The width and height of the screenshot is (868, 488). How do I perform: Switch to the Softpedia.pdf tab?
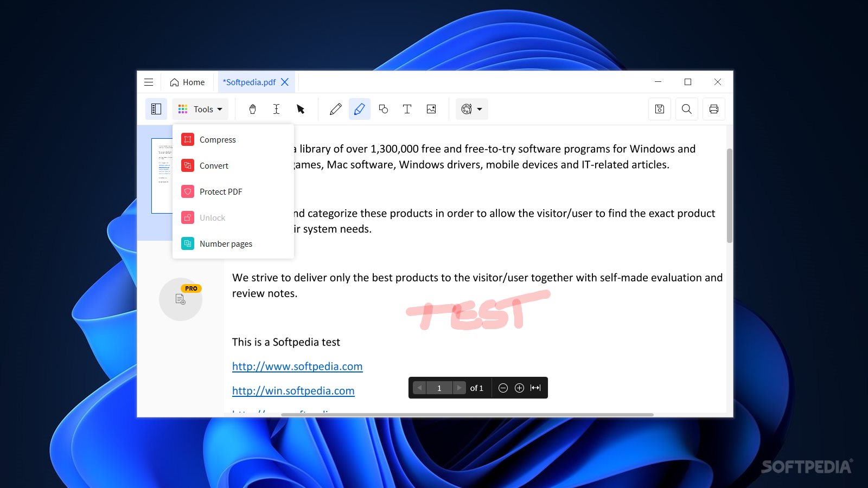(x=249, y=82)
